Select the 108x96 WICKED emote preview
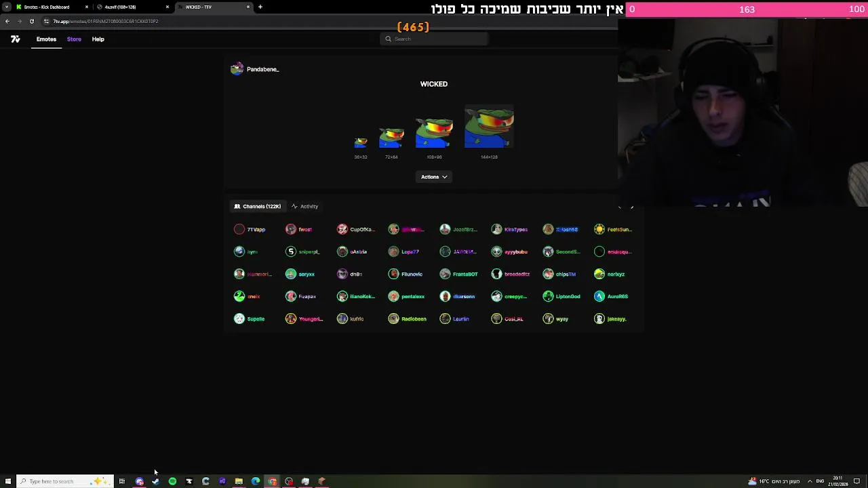The width and height of the screenshot is (868, 488). tap(434, 131)
